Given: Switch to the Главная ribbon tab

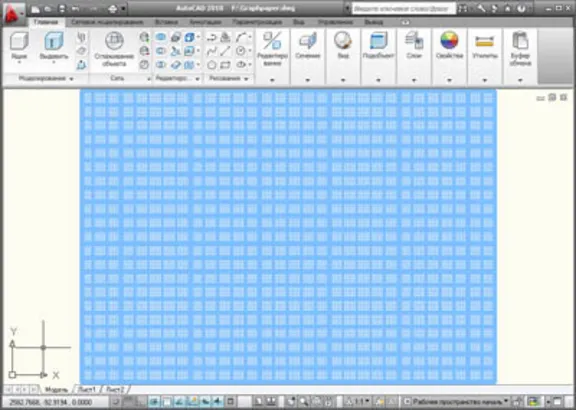Looking at the screenshot, I should pyautogui.click(x=46, y=22).
